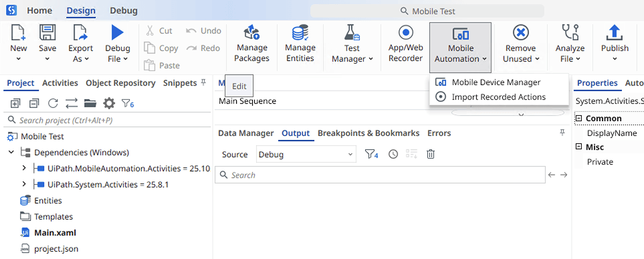The height and width of the screenshot is (259, 644).
Task: Click the Cut scissors button
Action: click(159, 31)
